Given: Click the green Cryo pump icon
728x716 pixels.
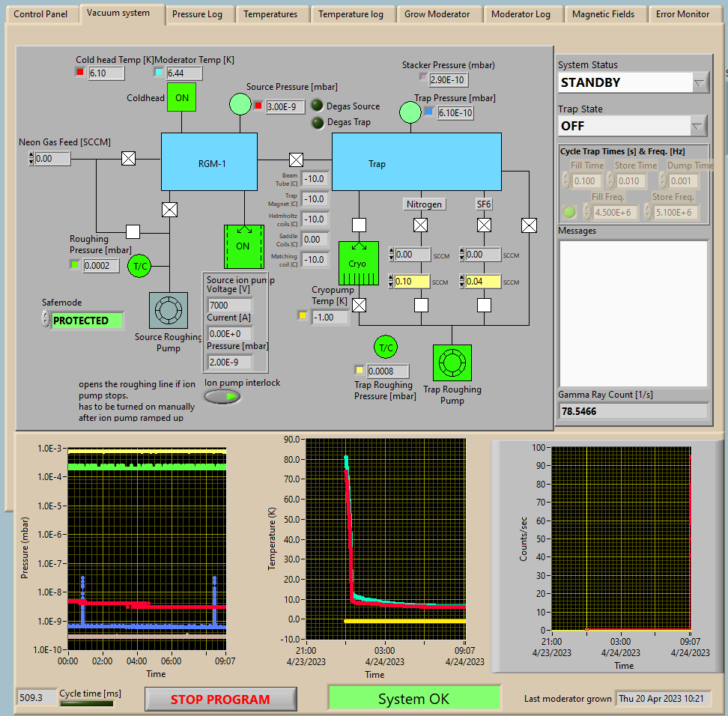Looking at the screenshot, I should point(359,263).
